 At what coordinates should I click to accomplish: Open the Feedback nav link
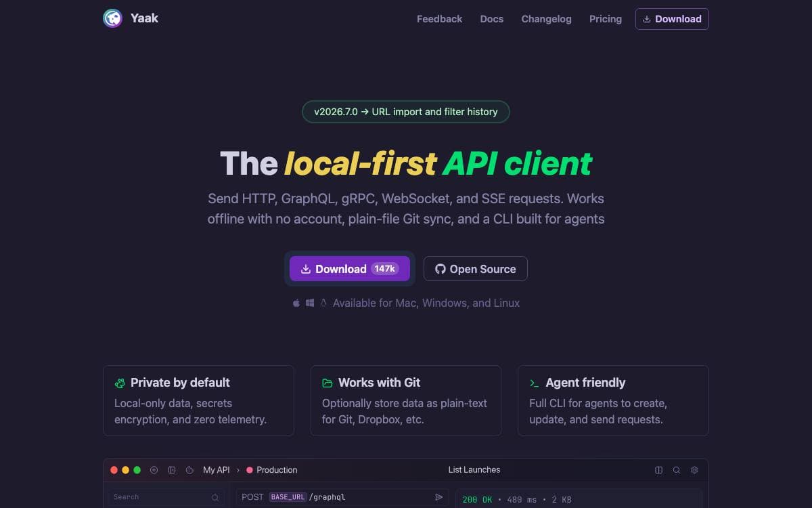tap(440, 19)
